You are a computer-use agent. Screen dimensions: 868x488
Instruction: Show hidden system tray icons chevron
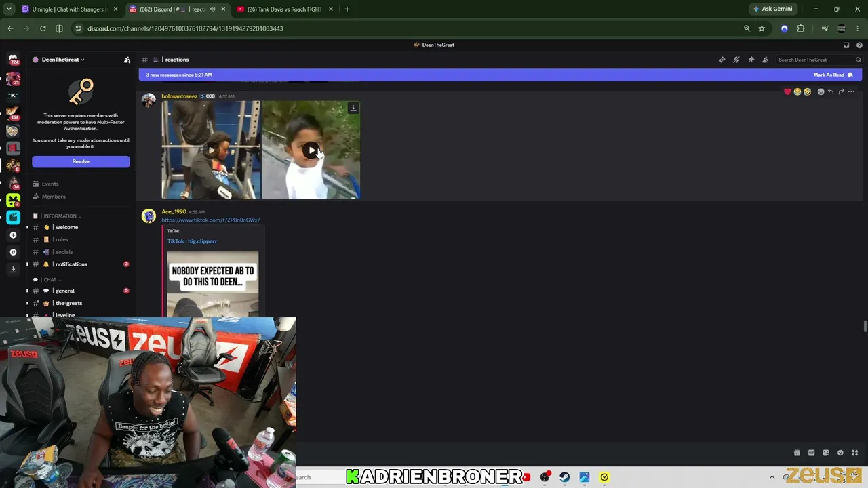click(772, 477)
